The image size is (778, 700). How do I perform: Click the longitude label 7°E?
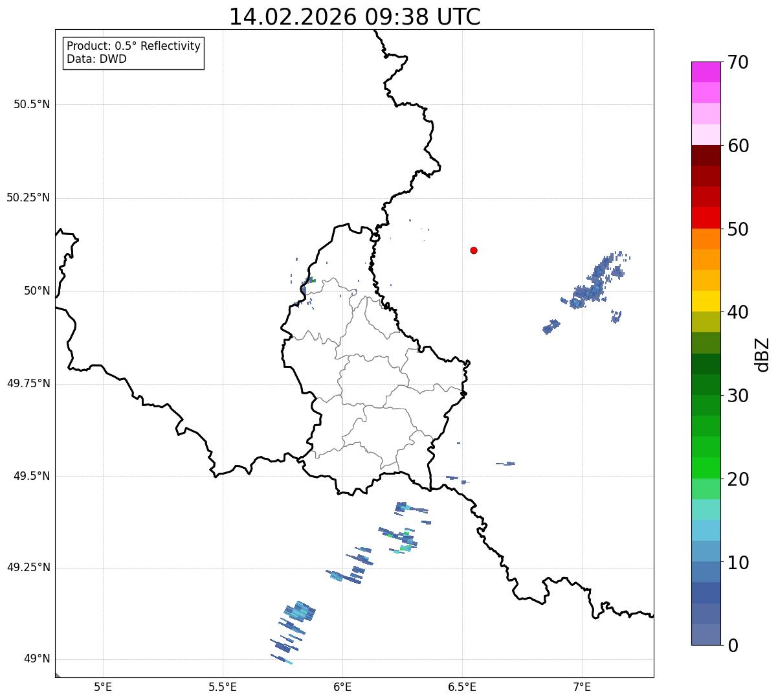pos(582,686)
